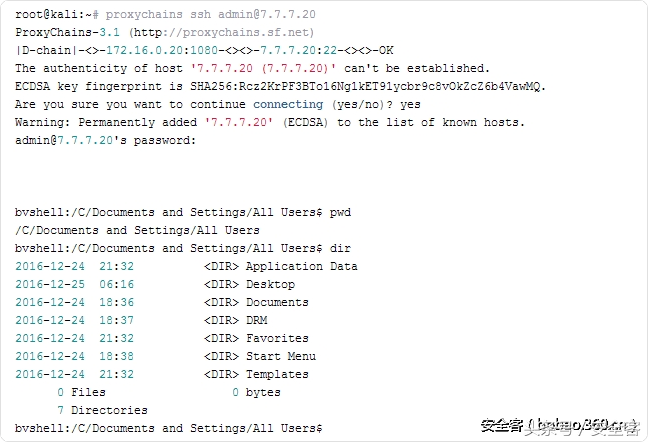Click the proxychains ssh command text
Image resolution: width=651 pixels, height=443 pixels.
click(x=210, y=15)
